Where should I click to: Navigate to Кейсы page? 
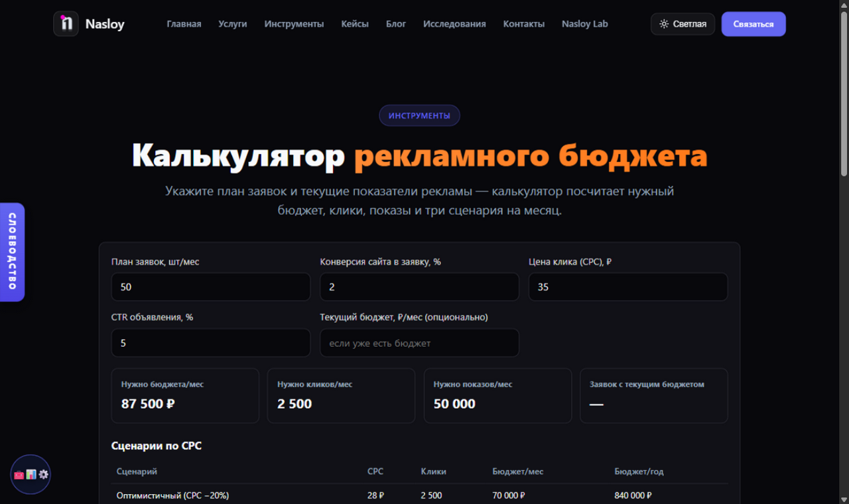click(x=355, y=24)
